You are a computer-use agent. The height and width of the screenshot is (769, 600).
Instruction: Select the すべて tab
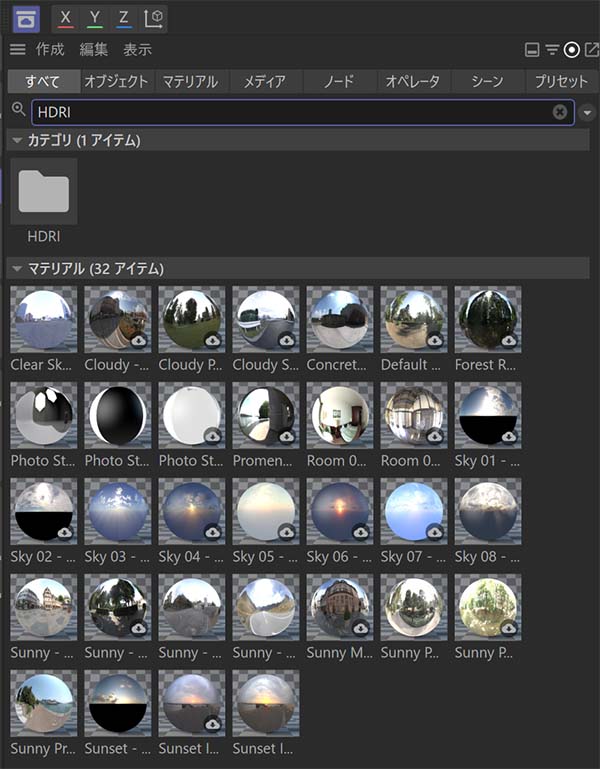[44, 81]
